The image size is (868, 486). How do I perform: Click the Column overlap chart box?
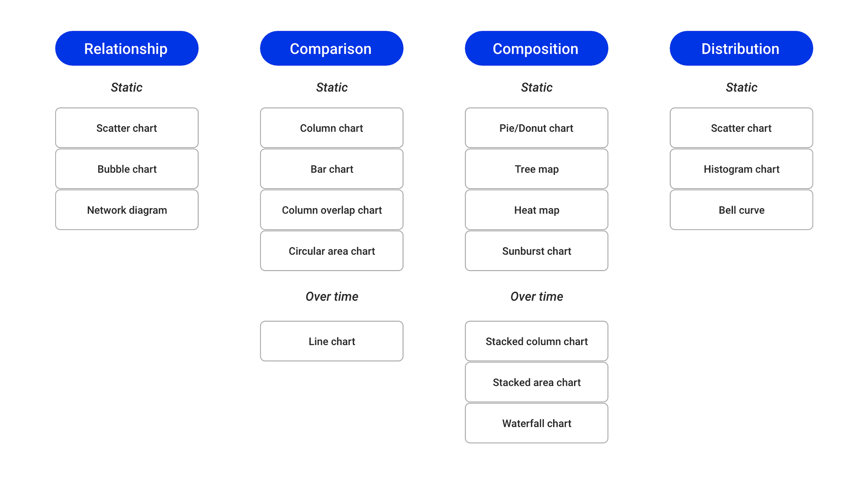pos(331,210)
